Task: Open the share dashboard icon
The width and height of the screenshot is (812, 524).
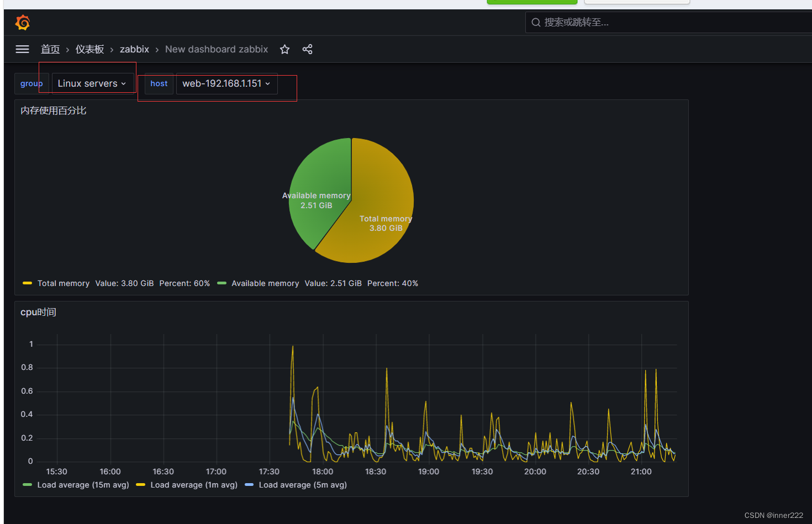Action: 308,49
